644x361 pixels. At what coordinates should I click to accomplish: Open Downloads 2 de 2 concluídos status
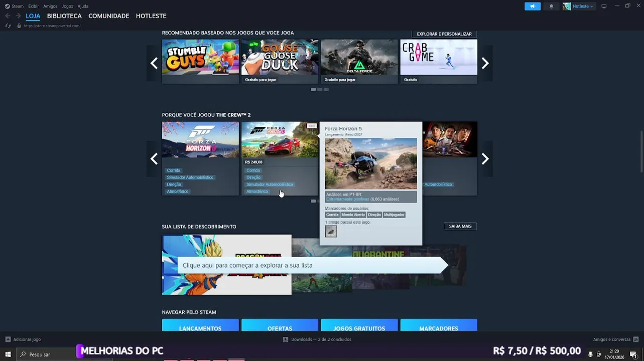coord(317,339)
